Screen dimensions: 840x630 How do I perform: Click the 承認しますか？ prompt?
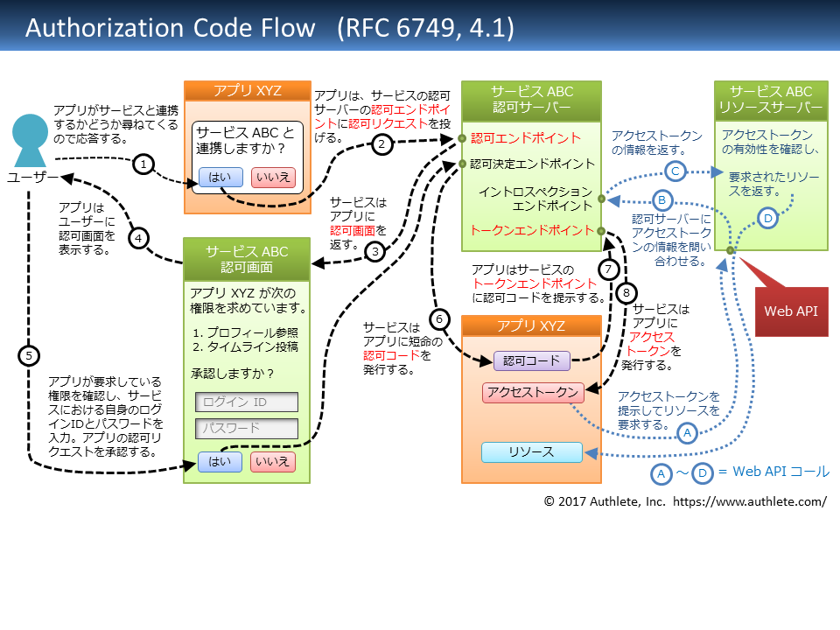click(x=233, y=374)
